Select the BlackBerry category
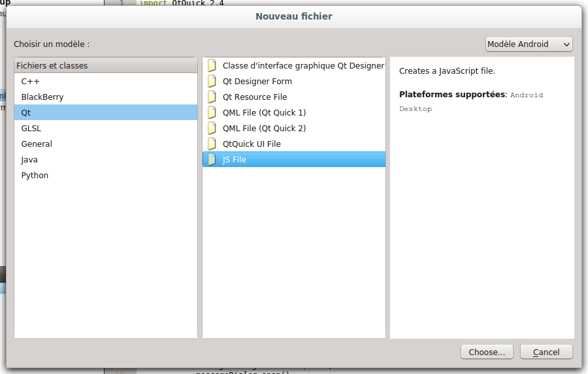 (x=42, y=97)
